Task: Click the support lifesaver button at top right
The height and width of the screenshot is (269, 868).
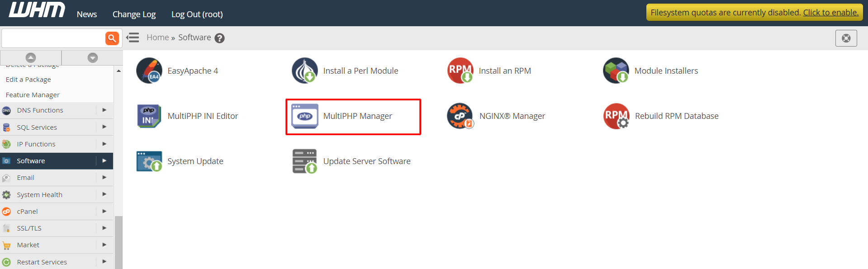Action: (846, 38)
